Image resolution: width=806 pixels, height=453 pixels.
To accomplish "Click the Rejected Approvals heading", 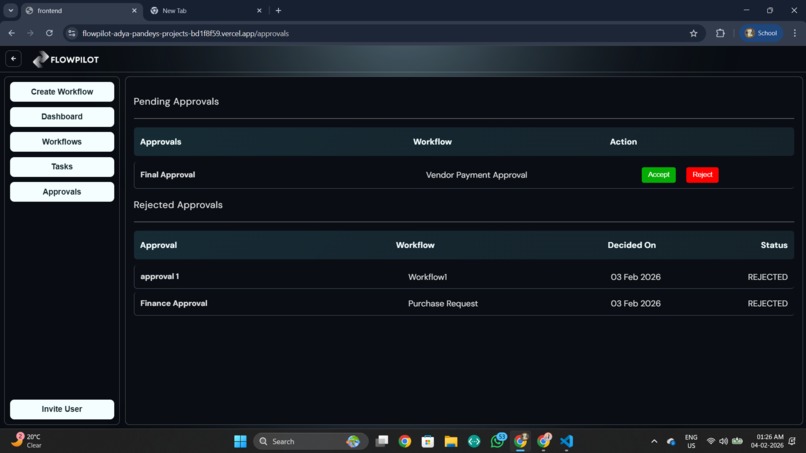I will click(x=178, y=205).
